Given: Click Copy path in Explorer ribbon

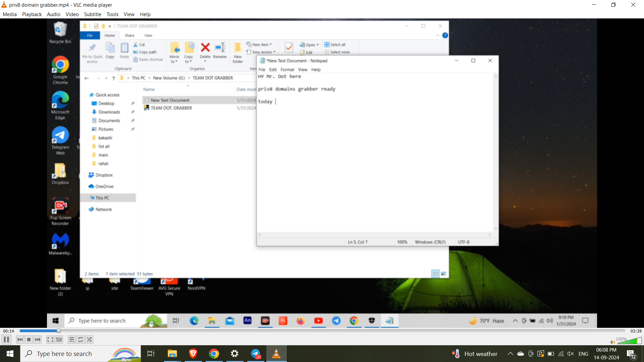Looking at the screenshot, I should tap(145, 52).
